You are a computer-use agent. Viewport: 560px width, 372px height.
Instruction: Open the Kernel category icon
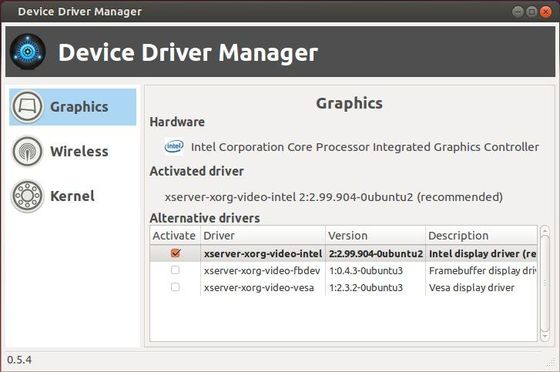tap(27, 196)
